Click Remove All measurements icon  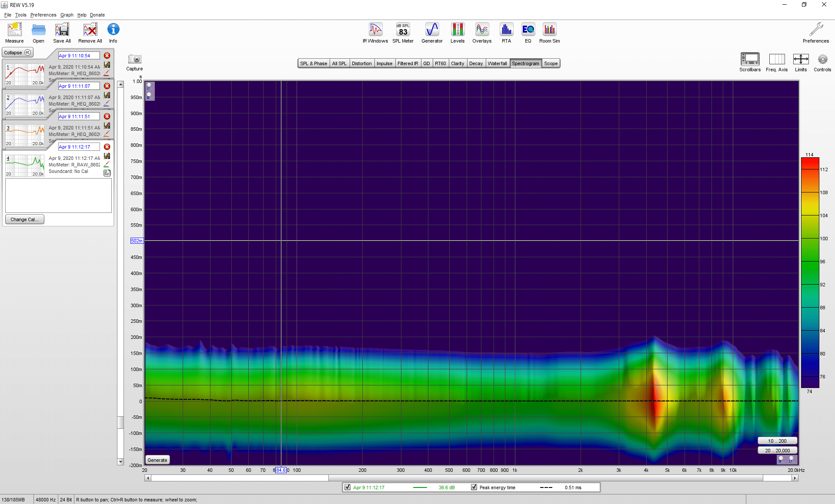[90, 33]
